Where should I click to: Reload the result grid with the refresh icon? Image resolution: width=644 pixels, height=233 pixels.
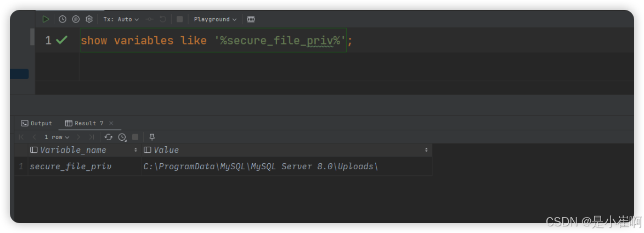tap(109, 137)
